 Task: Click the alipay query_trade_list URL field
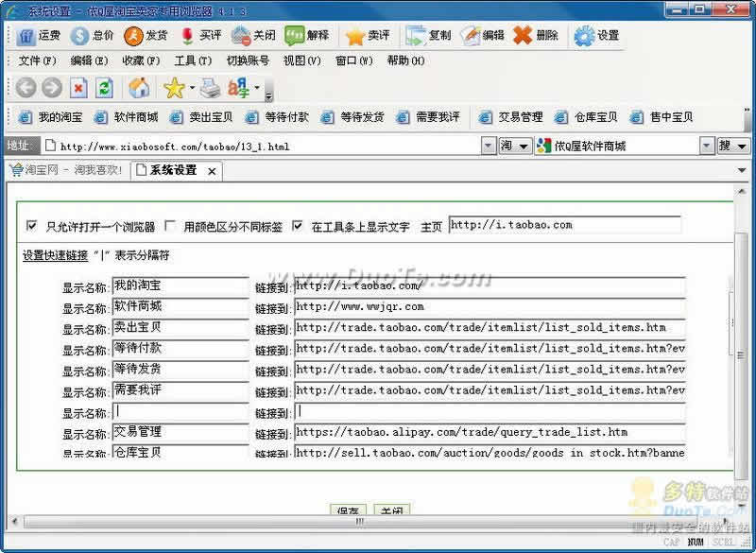(490, 432)
